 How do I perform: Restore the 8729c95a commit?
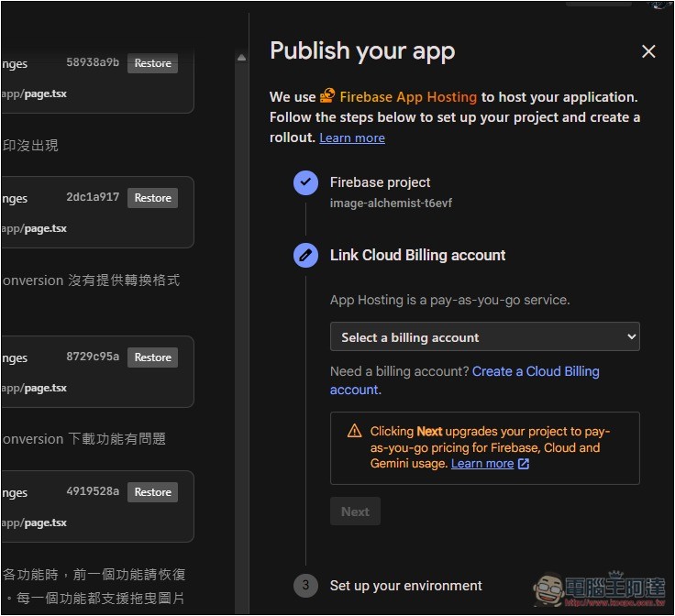152,357
